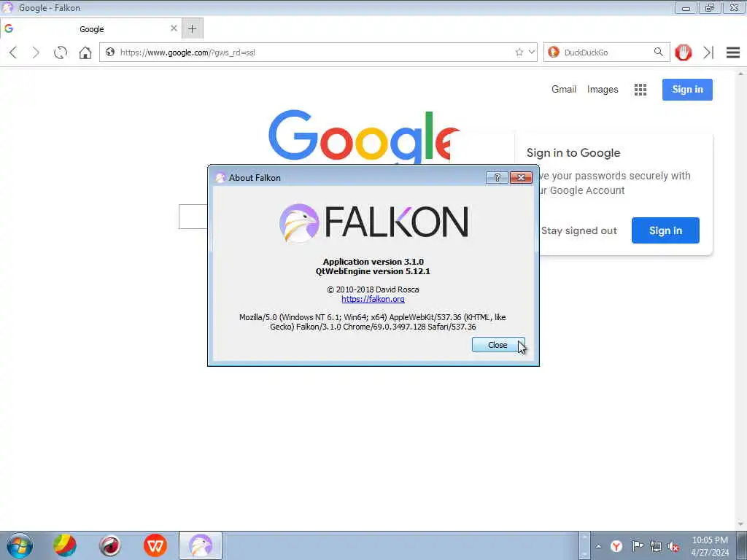Open the Windows Start button
The width and height of the screenshot is (747, 560).
(x=20, y=545)
